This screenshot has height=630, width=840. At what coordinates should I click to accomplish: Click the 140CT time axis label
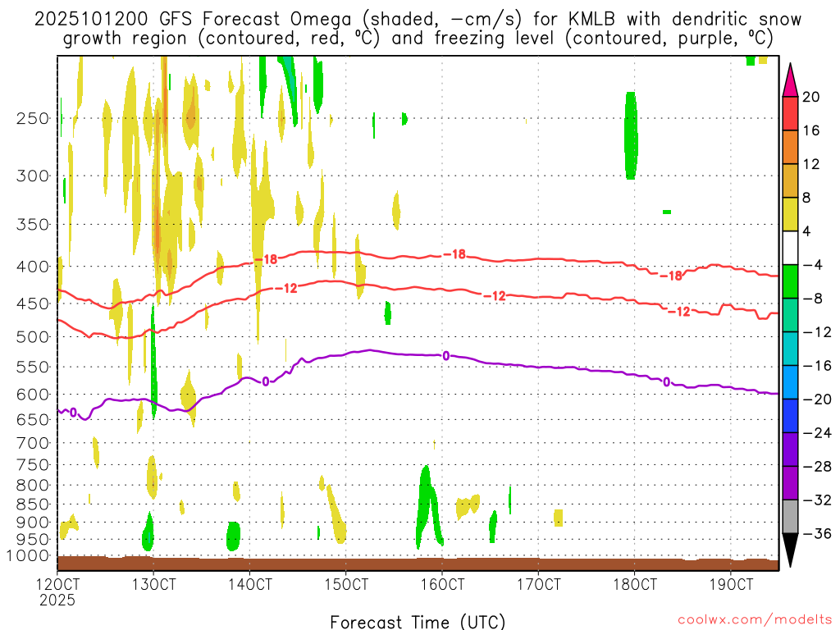[249, 584]
